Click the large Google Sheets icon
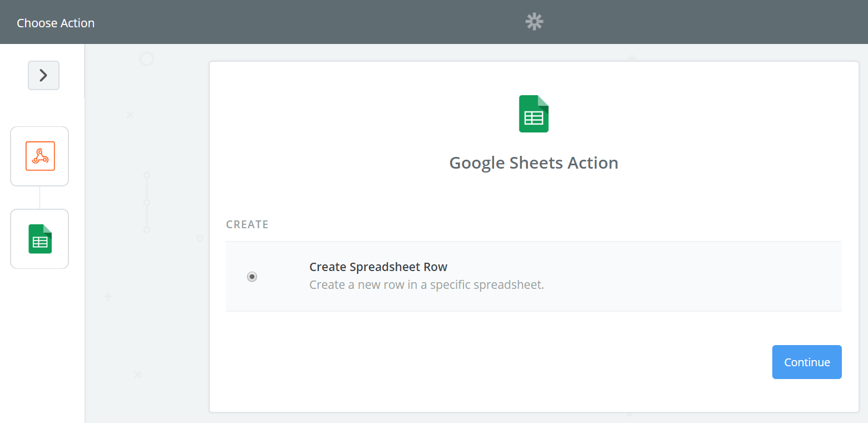The height and width of the screenshot is (423, 868). coord(534,114)
